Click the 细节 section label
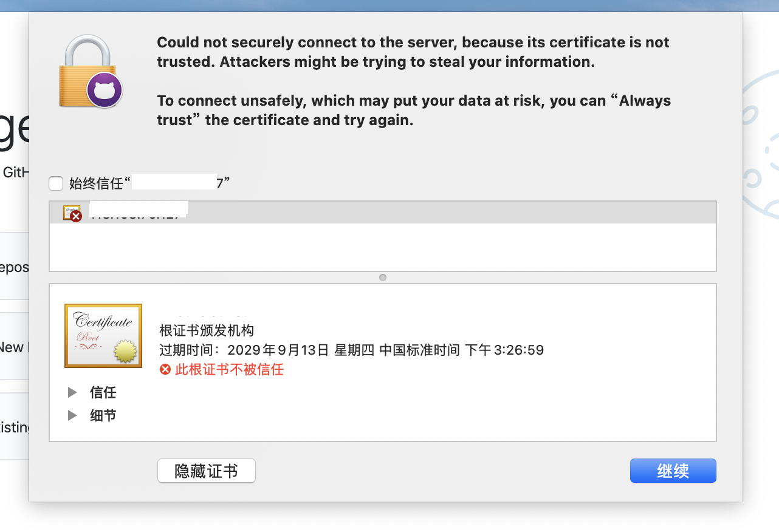 click(x=103, y=415)
